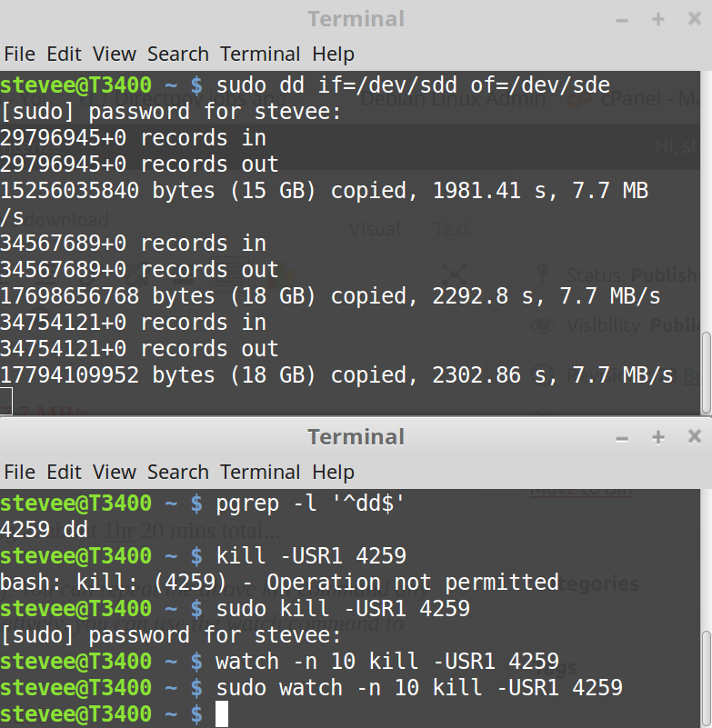Open Terminal menu in the pgrep terminal window
Screen dimensions: 712x728
[261, 472]
